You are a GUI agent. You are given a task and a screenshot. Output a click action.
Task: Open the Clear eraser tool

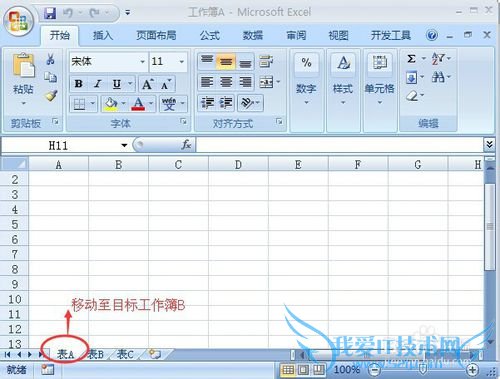(412, 96)
